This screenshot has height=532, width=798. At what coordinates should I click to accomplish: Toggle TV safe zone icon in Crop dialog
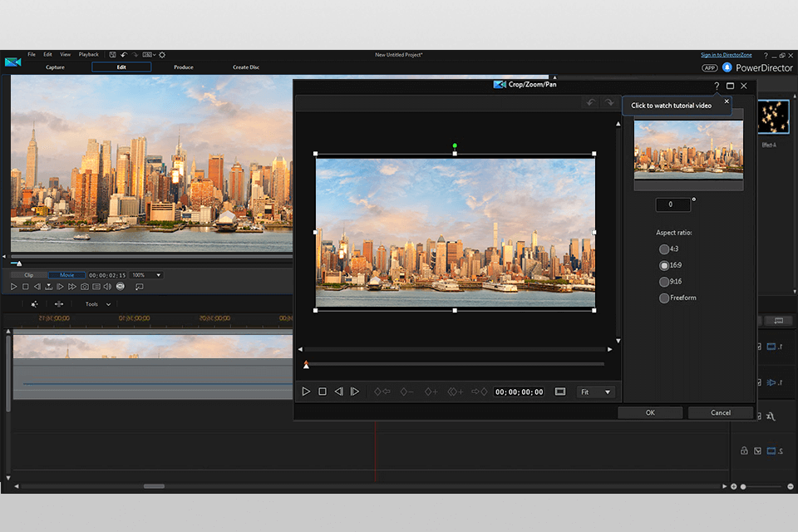click(x=559, y=392)
